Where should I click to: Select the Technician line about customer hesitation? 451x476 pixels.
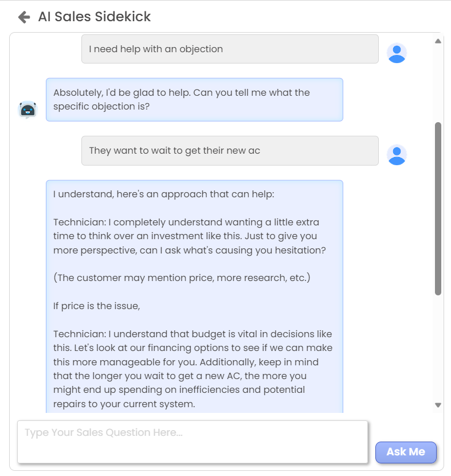189,236
